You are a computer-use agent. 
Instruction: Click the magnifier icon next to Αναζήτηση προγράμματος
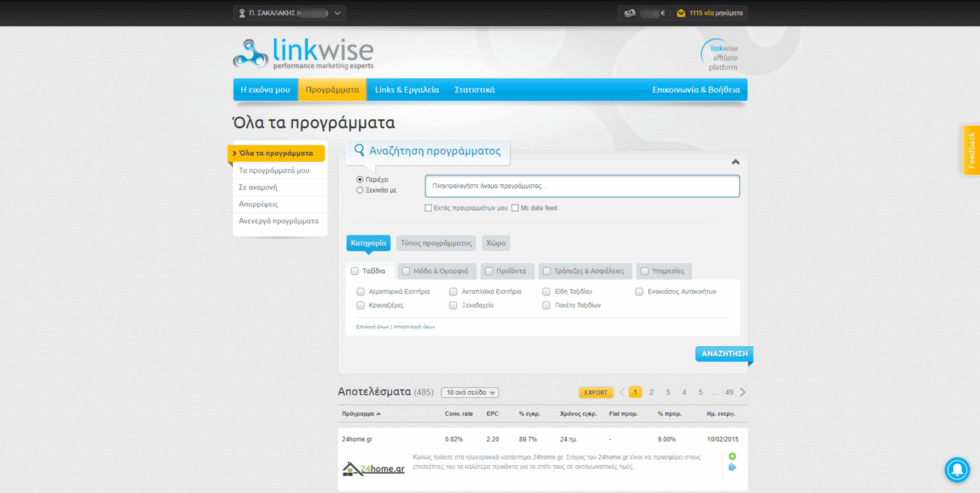coord(359,149)
